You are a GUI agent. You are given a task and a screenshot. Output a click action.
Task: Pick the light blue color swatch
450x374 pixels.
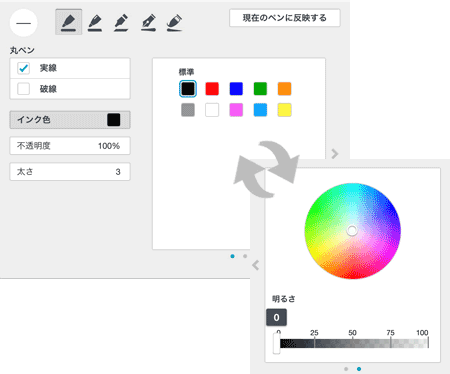coord(260,110)
